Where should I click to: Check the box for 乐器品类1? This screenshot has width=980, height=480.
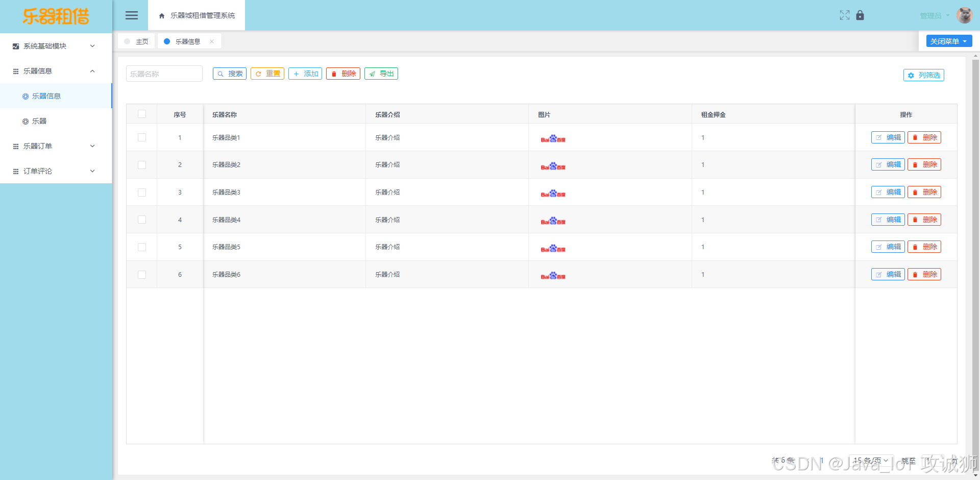[142, 137]
